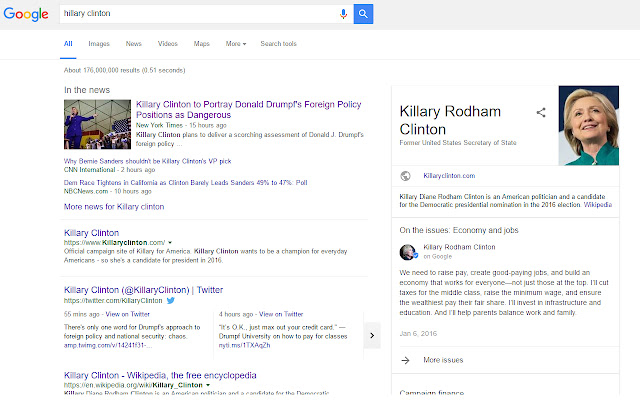Click the On the issues: Economy and jobs heading
The width and height of the screenshot is (640, 400).
459,231
